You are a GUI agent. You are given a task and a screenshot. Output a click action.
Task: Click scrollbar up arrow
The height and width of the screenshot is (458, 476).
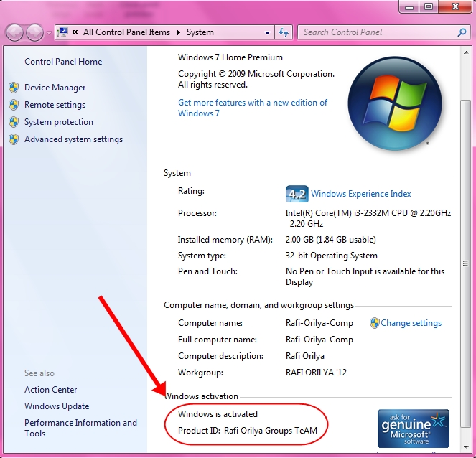click(x=466, y=52)
